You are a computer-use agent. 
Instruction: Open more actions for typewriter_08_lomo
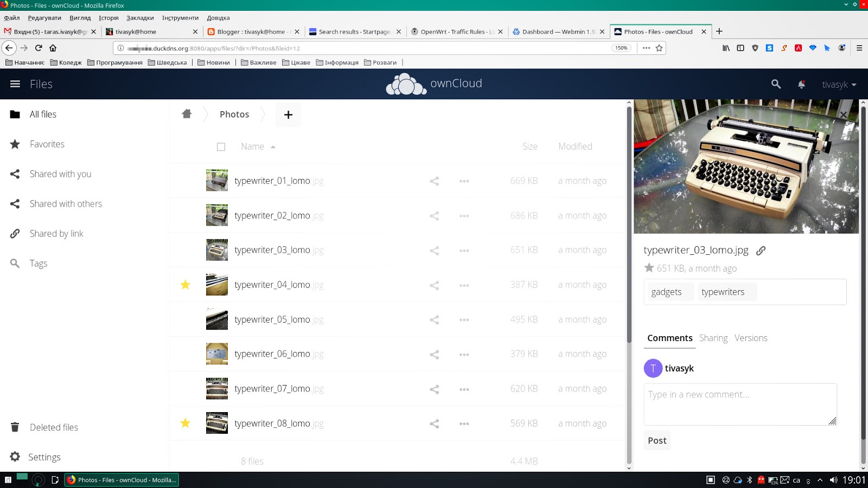pos(464,424)
